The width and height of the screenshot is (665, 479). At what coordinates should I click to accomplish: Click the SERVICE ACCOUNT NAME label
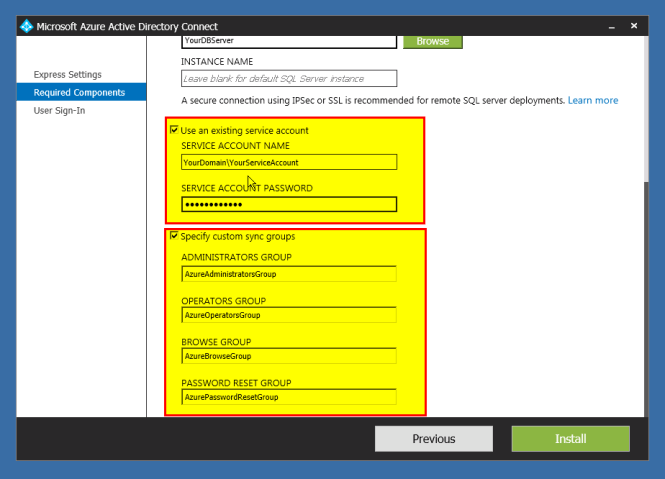coord(235,146)
